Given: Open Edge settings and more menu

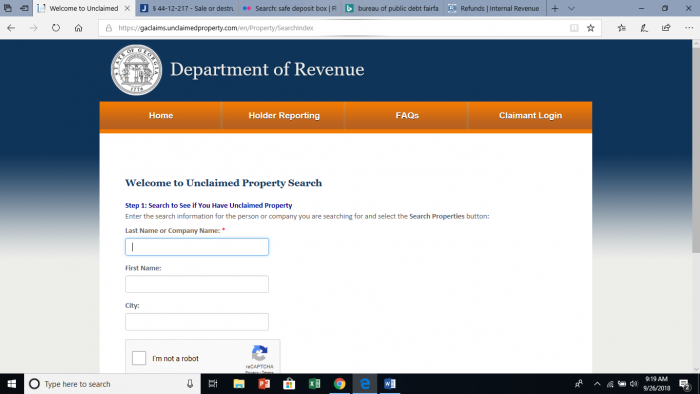Looking at the screenshot, I should 689,28.
